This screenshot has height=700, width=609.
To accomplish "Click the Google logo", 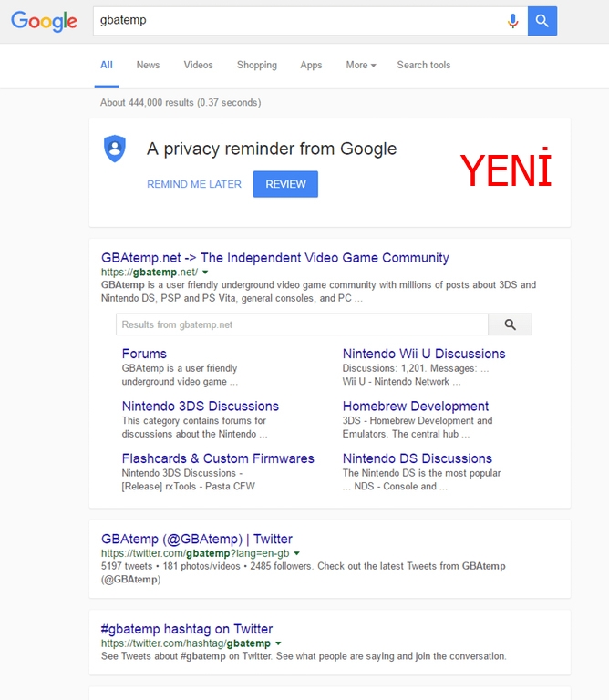I will point(44,21).
